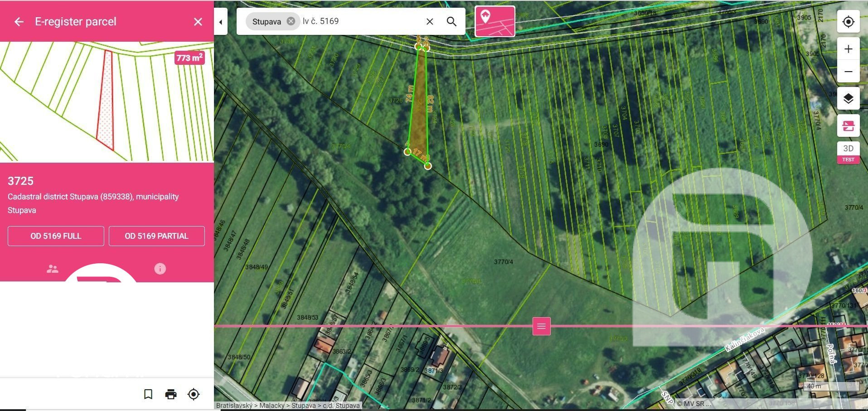Click parcel label 3770/4 on the map

click(504, 262)
